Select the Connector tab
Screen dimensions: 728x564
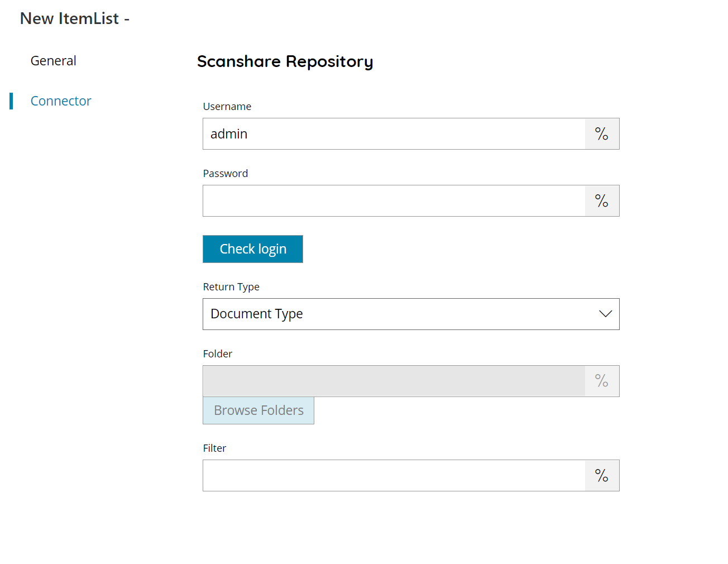[61, 101]
